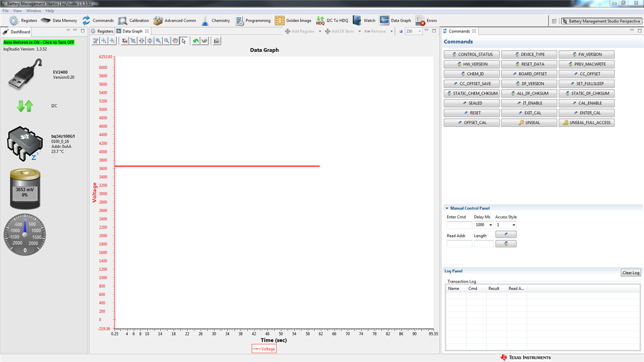Click the vertical zoom icon
644x362 pixels.
(x=150, y=41)
